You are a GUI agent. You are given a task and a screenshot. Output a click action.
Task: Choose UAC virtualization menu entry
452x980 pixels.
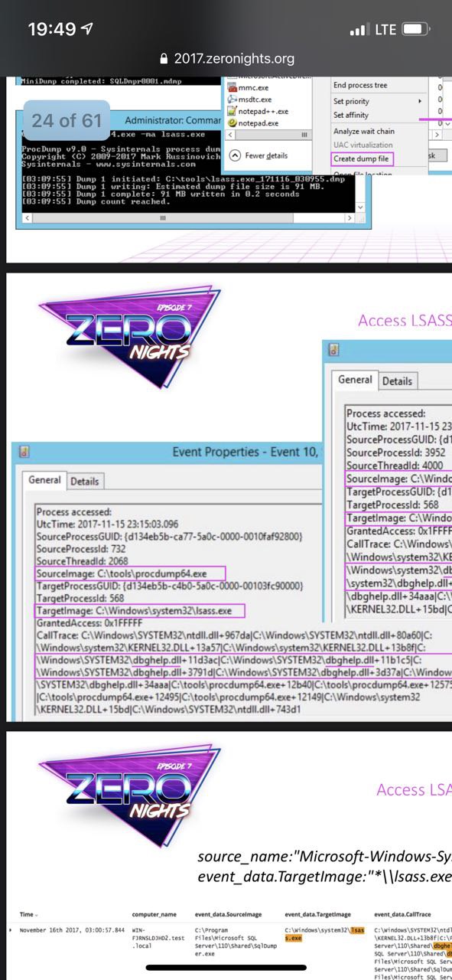tap(363, 145)
